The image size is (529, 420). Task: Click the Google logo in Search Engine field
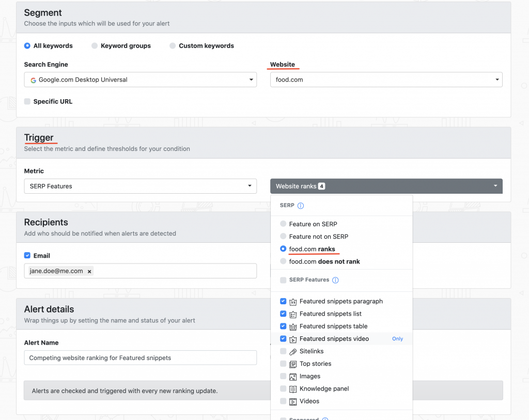pos(33,80)
